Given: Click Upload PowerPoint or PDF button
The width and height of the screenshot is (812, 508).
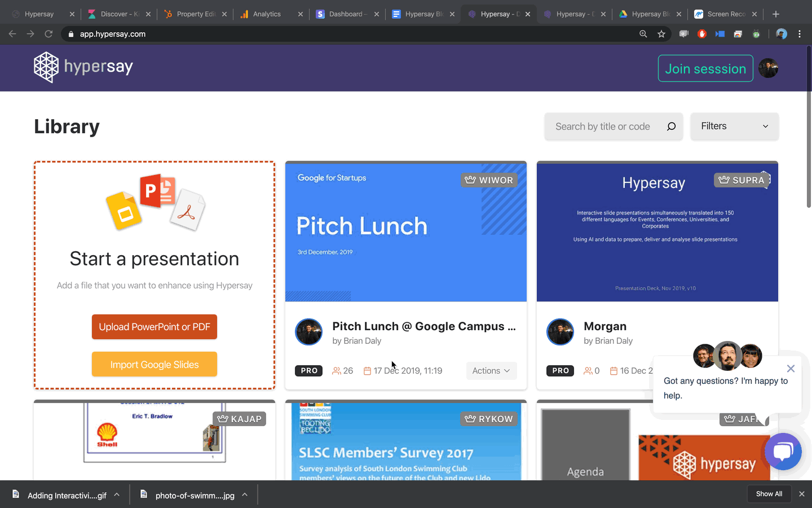Looking at the screenshot, I should coord(155,327).
